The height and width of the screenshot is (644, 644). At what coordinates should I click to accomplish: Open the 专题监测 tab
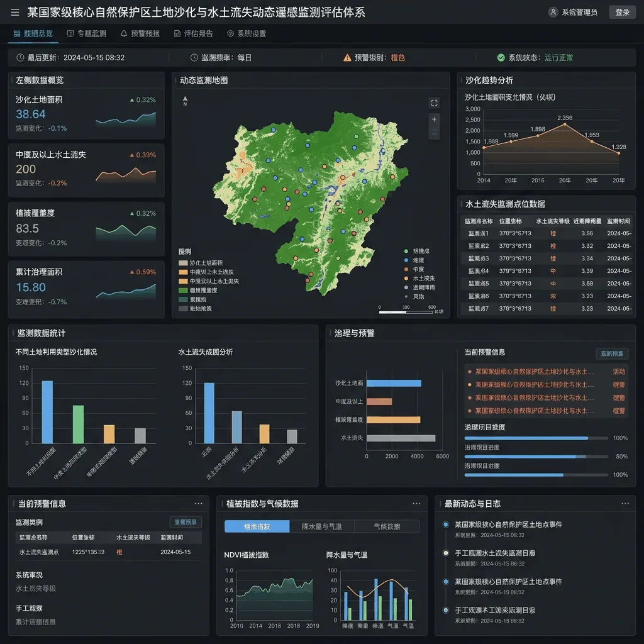87,34
